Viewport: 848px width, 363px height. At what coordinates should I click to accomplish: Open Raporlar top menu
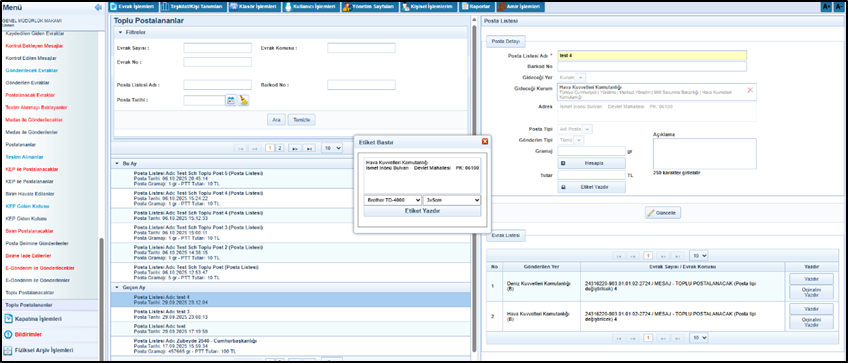pos(476,6)
